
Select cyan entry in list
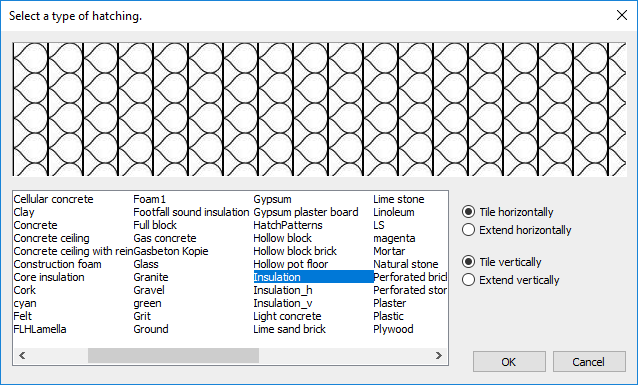[x=25, y=304]
